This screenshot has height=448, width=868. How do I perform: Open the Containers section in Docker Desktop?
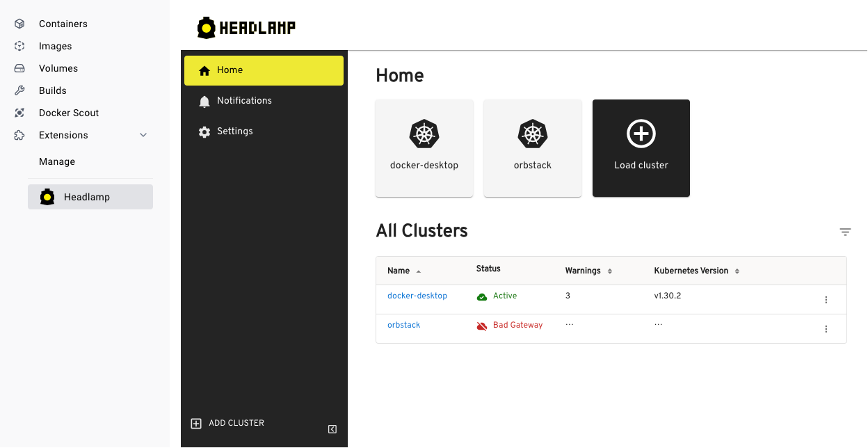(x=19, y=23)
